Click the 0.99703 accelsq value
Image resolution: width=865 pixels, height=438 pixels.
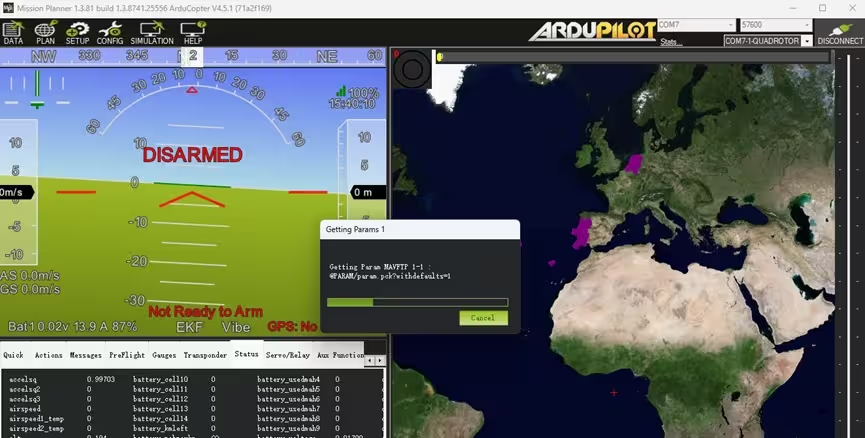(x=101, y=380)
